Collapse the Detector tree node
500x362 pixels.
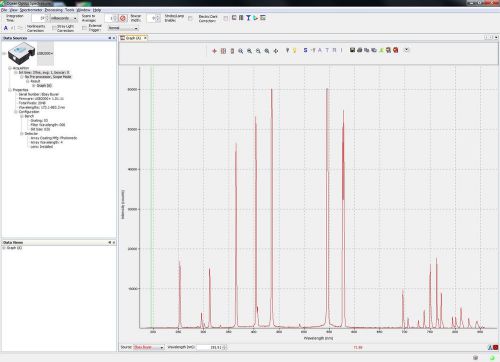click(x=22, y=134)
